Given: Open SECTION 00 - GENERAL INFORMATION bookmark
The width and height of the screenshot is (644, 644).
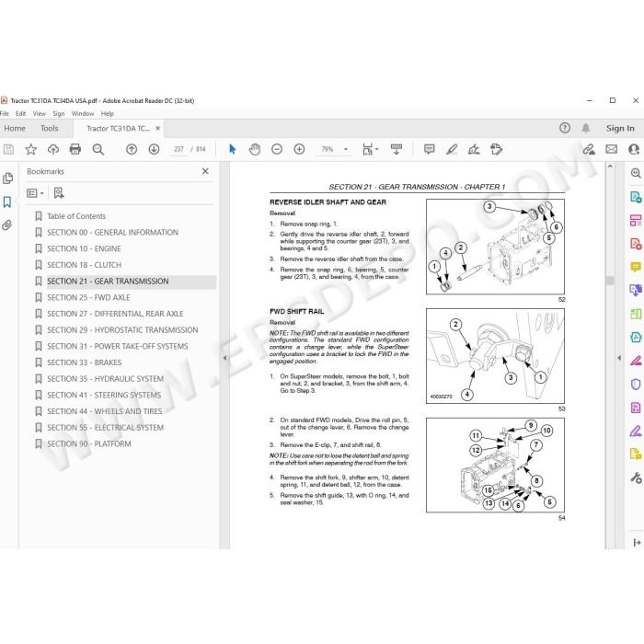Looking at the screenshot, I should pyautogui.click(x=112, y=233).
